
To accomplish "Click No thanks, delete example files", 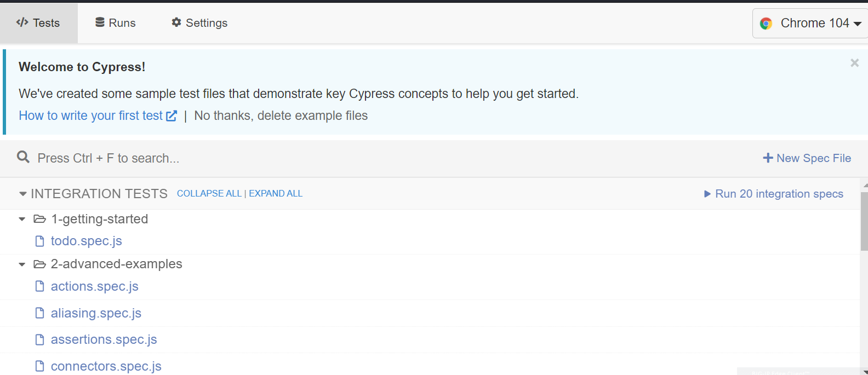I will coord(281,116).
